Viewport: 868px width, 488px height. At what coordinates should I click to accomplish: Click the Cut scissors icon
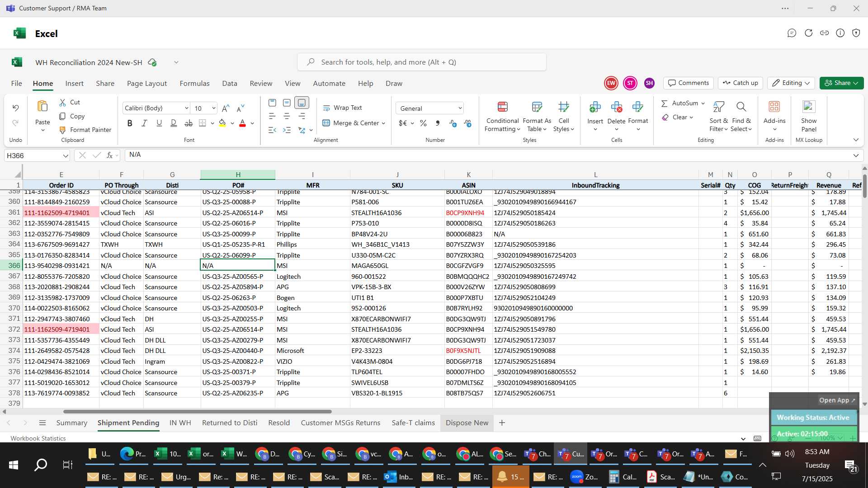[62, 103]
